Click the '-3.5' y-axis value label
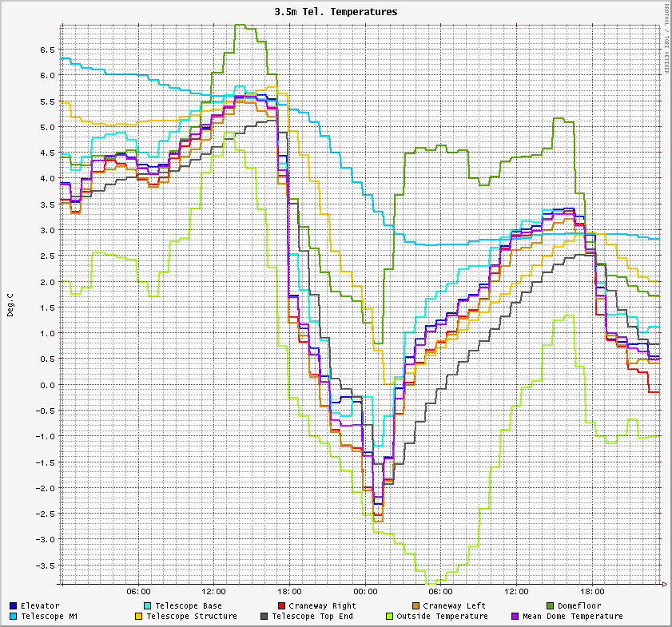This screenshot has width=672, height=627. (45, 565)
